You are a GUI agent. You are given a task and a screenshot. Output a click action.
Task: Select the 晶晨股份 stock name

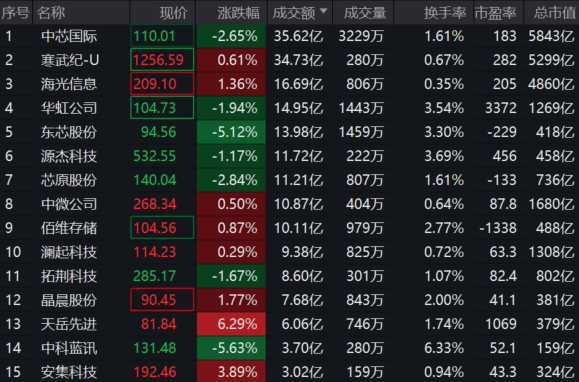pos(69,300)
